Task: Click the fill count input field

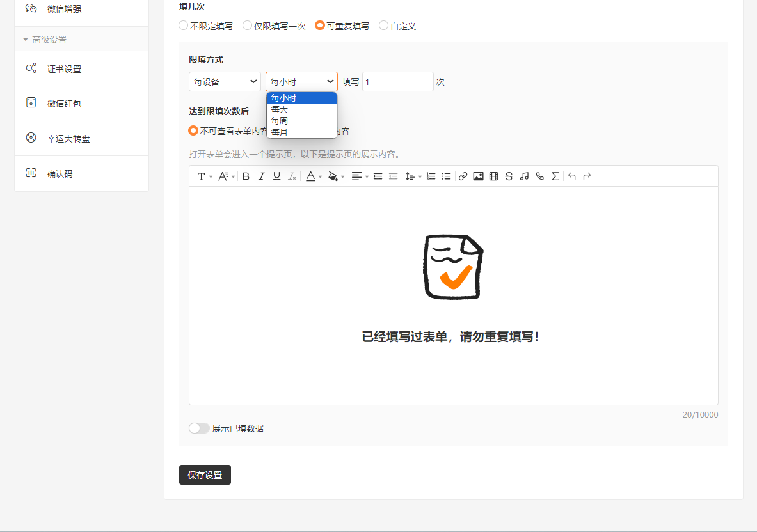Action: pos(398,82)
